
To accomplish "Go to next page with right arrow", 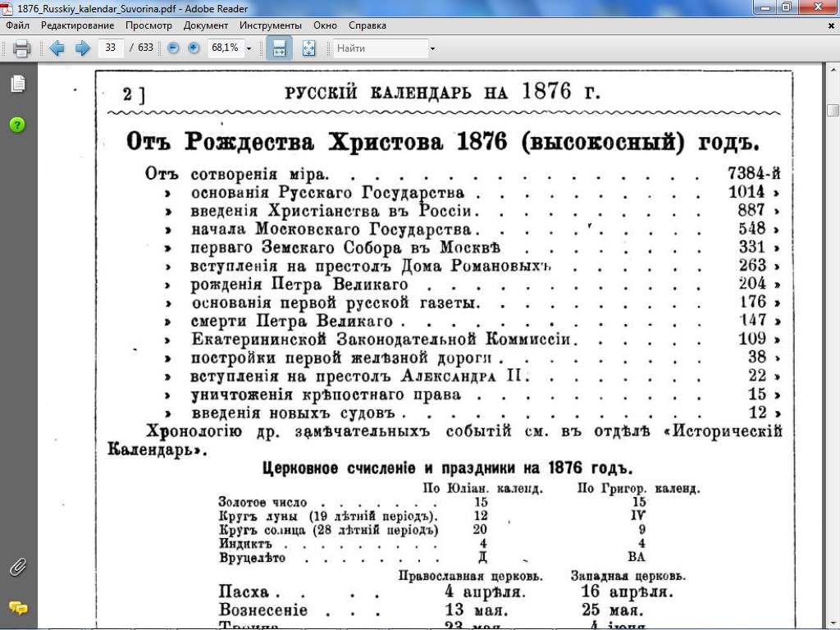I will (x=82, y=48).
